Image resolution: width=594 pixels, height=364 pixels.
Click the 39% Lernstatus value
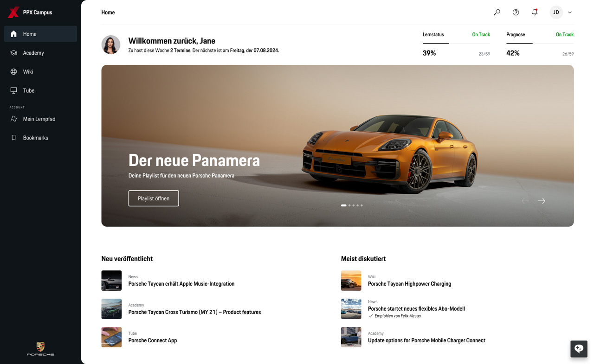(x=429, y=53)
